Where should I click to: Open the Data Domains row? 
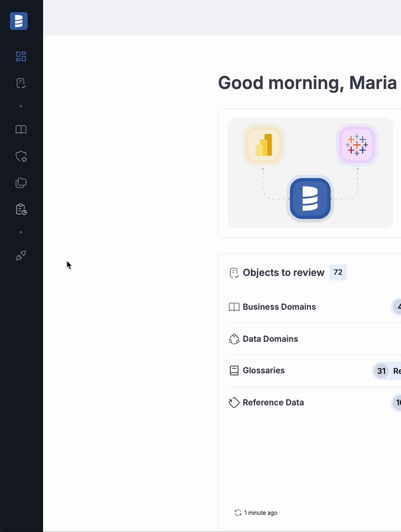pyautogui.click(x=314, y=339)
